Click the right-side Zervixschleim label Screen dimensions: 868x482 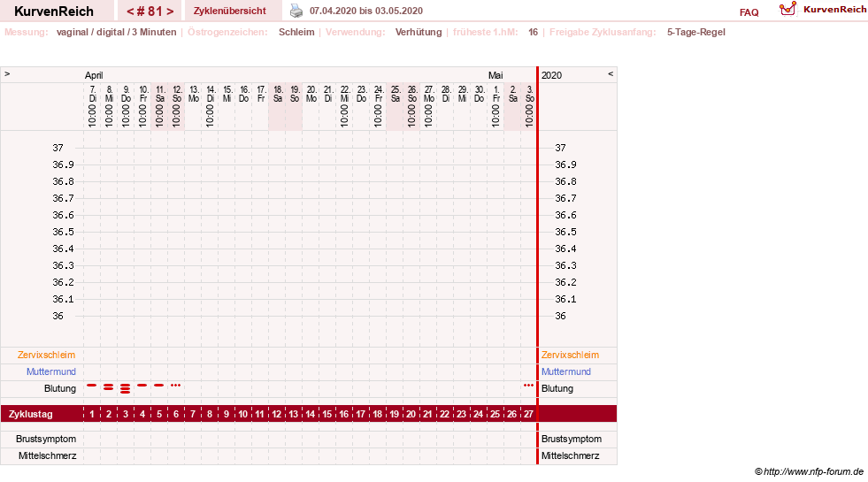(x=570, y=355)
